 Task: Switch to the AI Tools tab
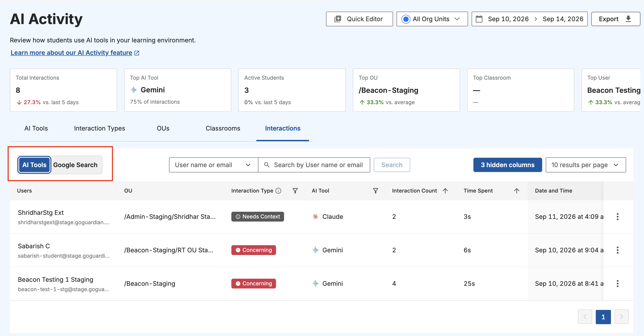tap(36, 129)
